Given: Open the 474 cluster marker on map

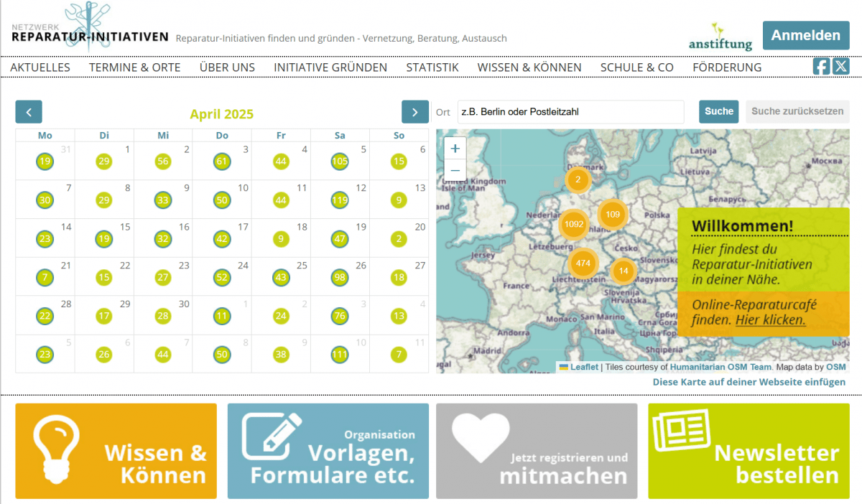Looking at the screenshot, I should coord(583,263).
